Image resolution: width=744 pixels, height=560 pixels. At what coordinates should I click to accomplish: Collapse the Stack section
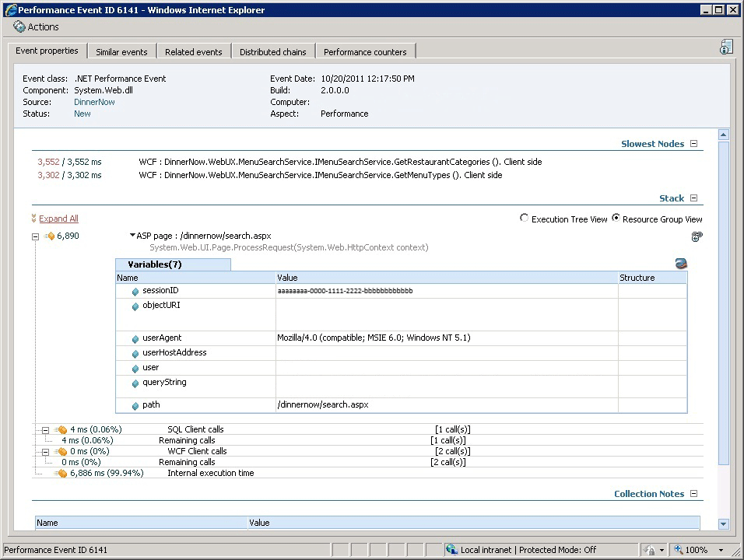[x=693, y=198]
